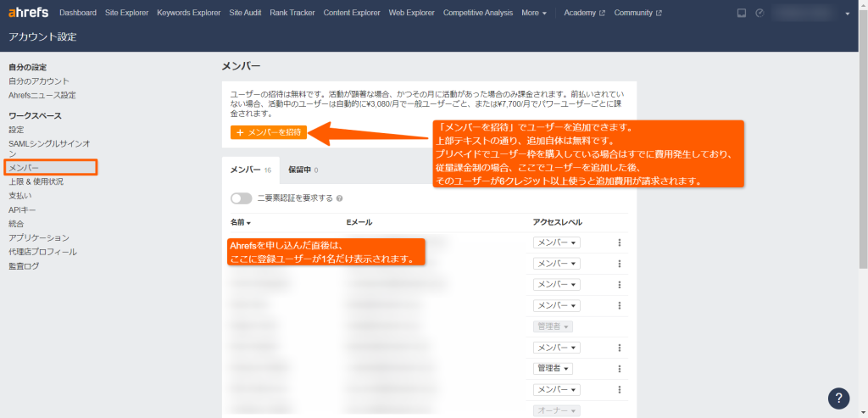Click the Eメール column header
The height and width of the screenshot is (418, 868).
point(359,222)
